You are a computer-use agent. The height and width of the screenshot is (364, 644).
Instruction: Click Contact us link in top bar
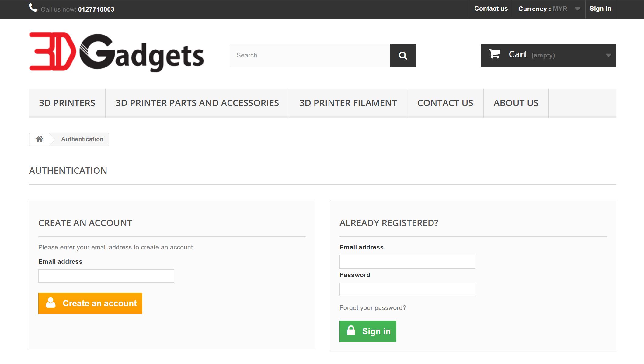click(x=491, y=9)
